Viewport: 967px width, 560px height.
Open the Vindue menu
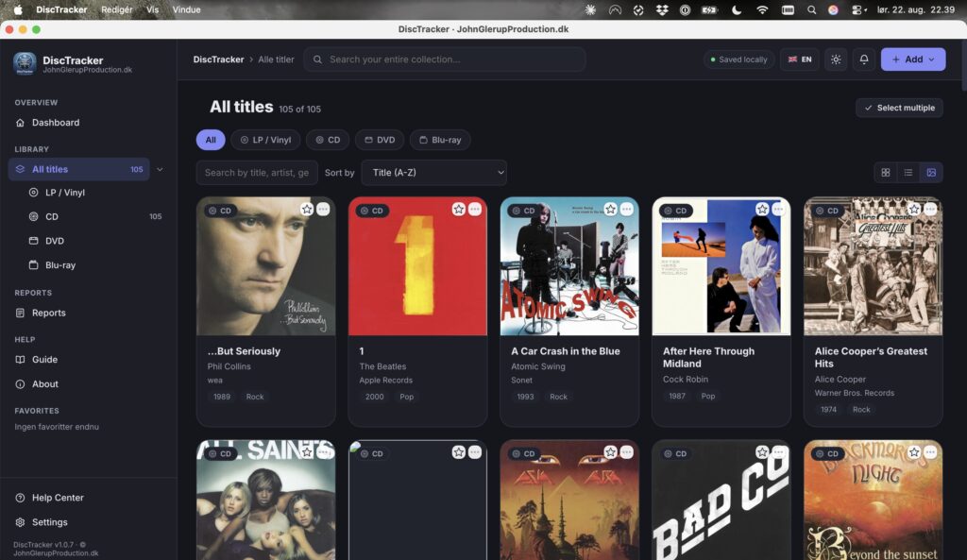186,9
